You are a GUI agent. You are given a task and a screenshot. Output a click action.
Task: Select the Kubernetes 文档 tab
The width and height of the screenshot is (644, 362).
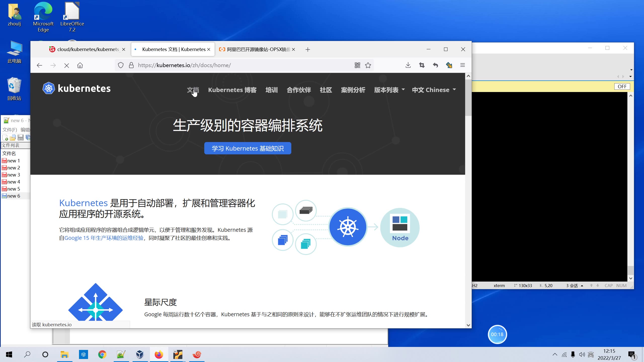pyautogui.click(x=173, y=49)
